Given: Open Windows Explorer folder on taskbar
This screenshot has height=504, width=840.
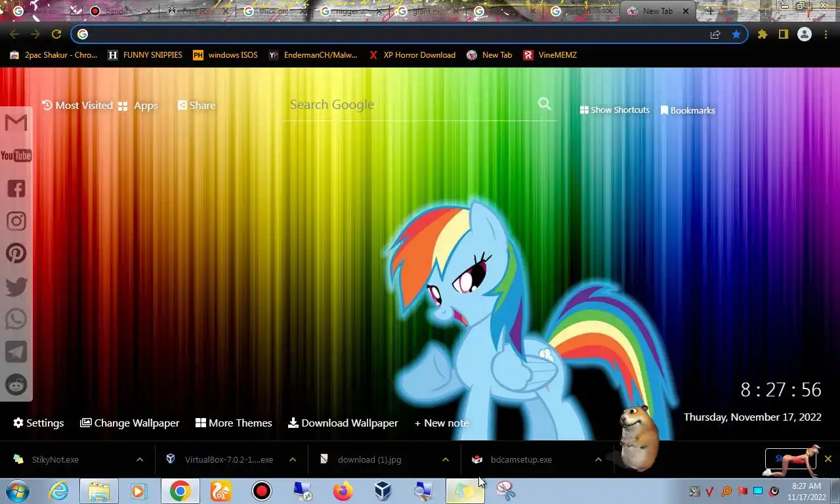Looking at the screenshot, I should pyautogui.click(x=99, y=491).
